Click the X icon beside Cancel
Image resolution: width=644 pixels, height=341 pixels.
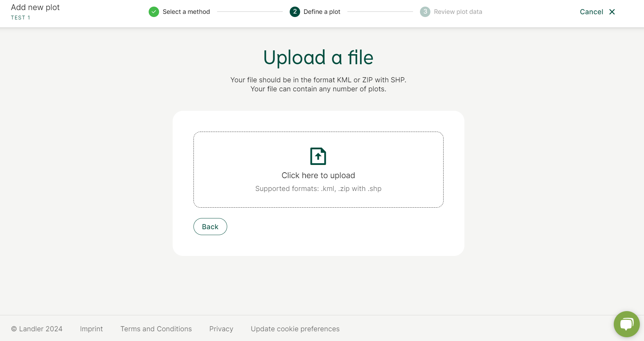(612, 12)
